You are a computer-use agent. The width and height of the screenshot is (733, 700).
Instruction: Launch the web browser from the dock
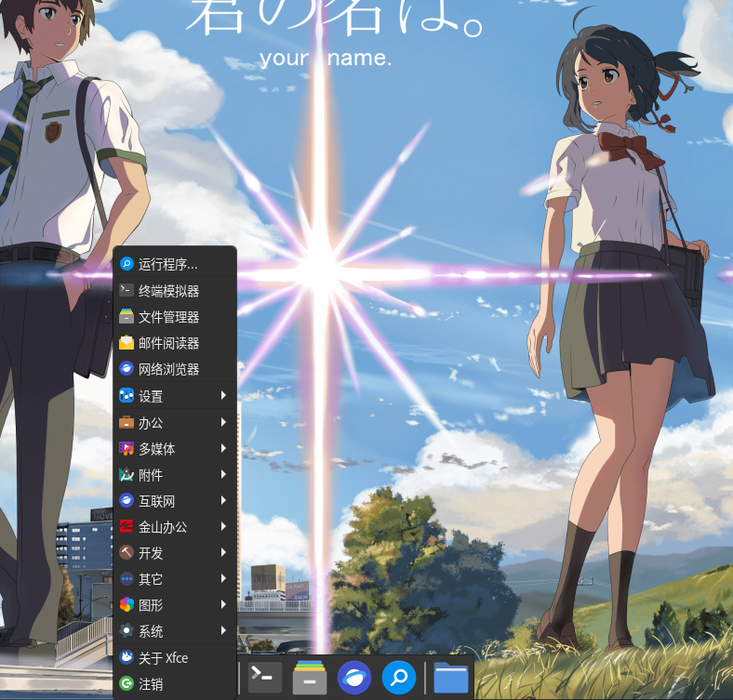(x=354, y=677)
